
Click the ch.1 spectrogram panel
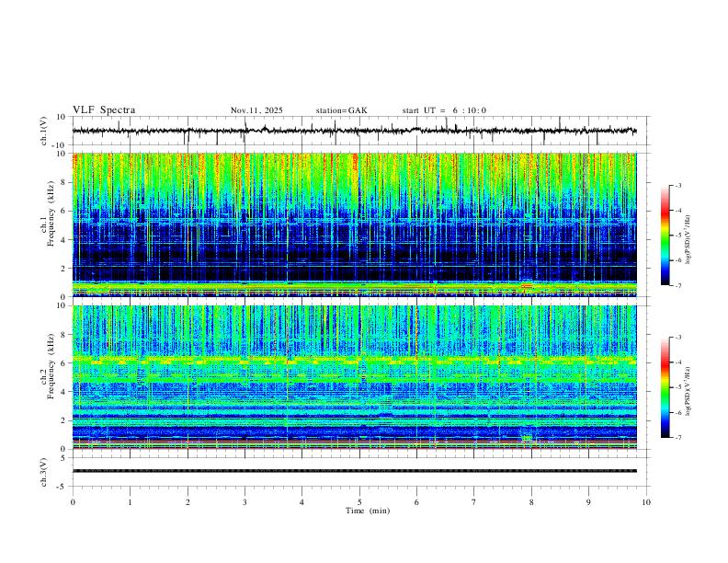[x=354, y=224]
